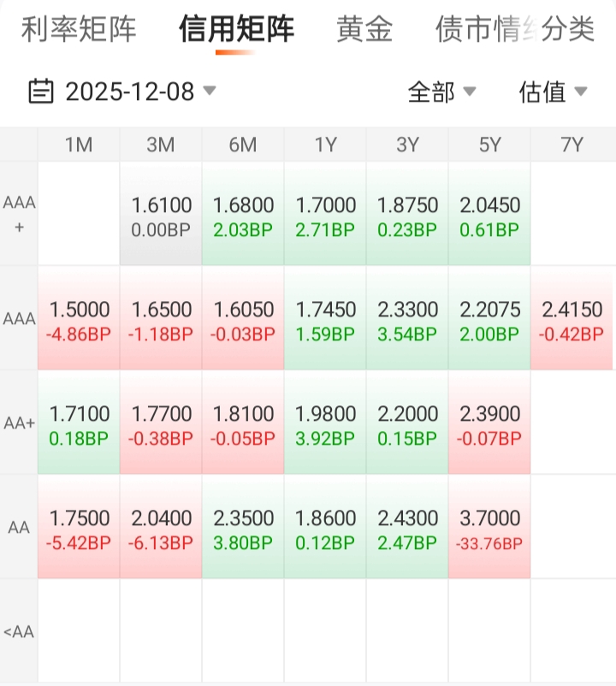Open the 债市情绪 tab
This screenshot has height=686, width=616.
475,30
